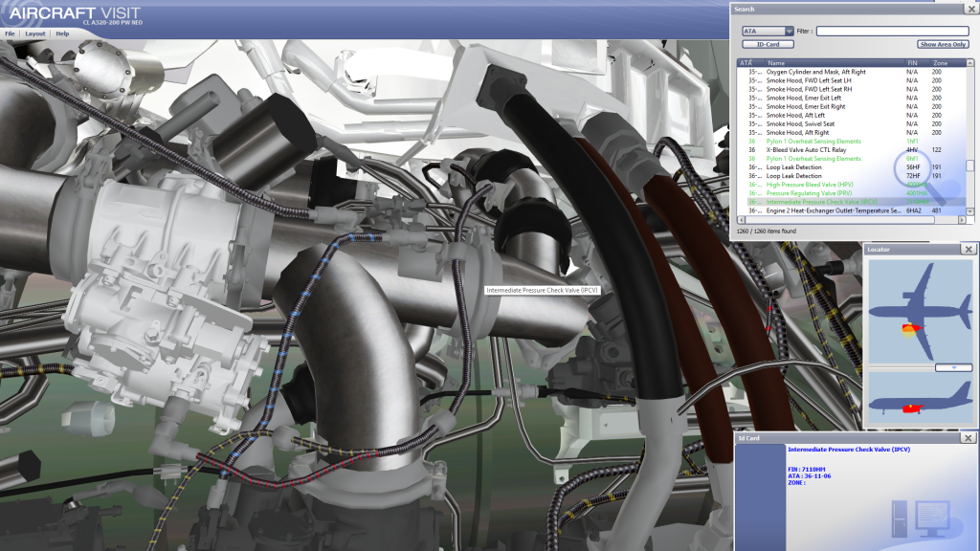Open the Layout menu

[35, 33]
